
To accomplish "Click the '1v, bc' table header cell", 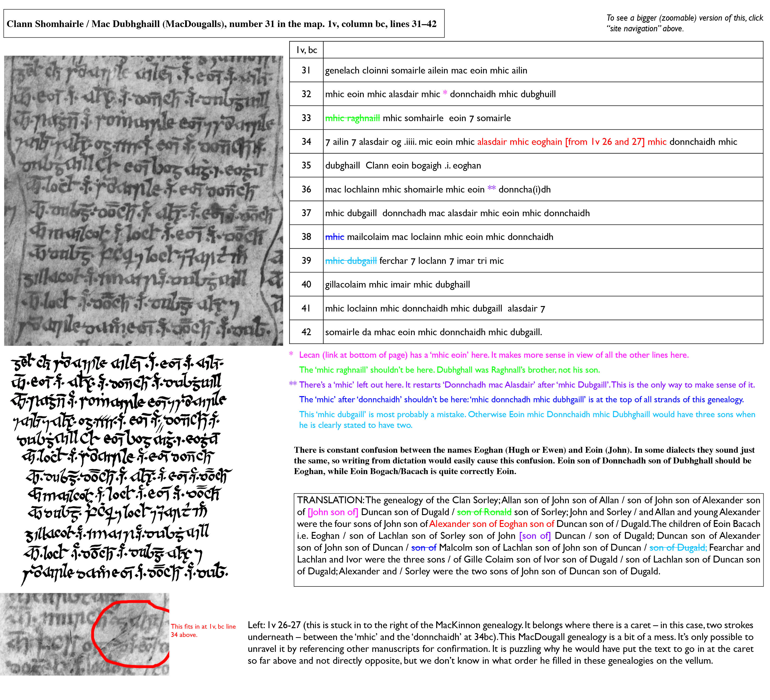I will coord(306,50).
